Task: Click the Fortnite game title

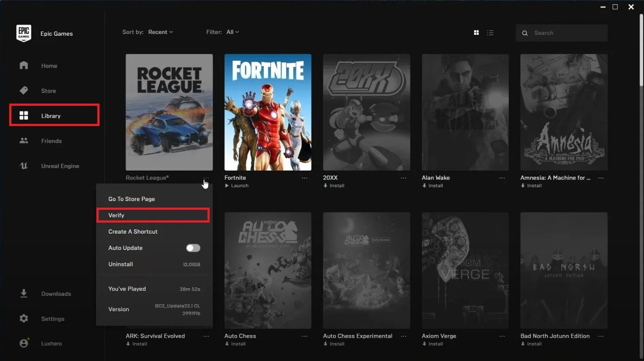Action: 235,178
